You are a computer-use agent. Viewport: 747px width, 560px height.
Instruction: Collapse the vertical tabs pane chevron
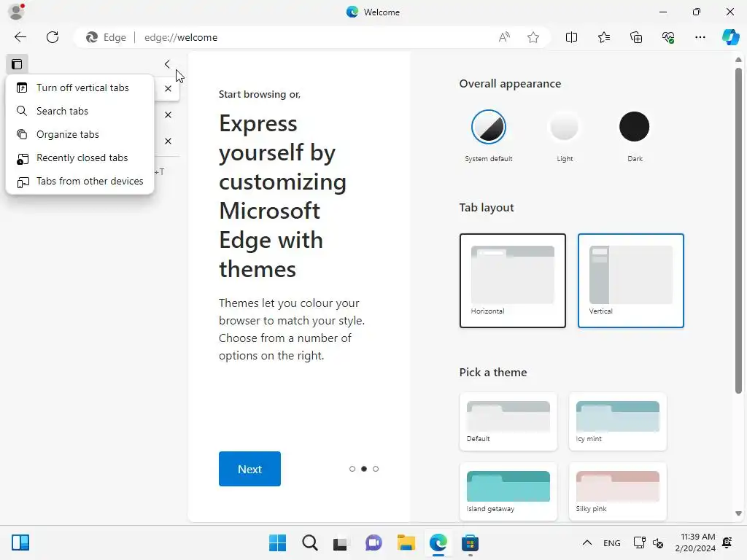click(x=167, y=64)
